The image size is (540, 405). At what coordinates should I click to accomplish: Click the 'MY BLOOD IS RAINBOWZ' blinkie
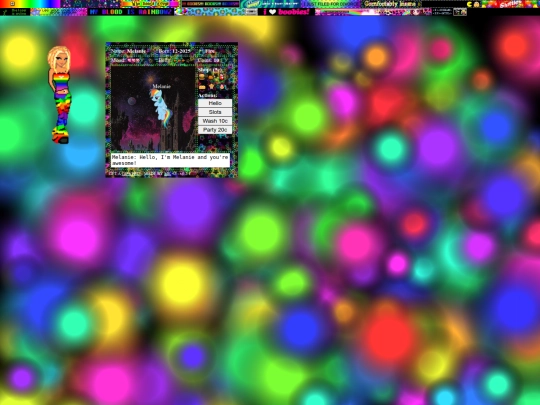131,12
